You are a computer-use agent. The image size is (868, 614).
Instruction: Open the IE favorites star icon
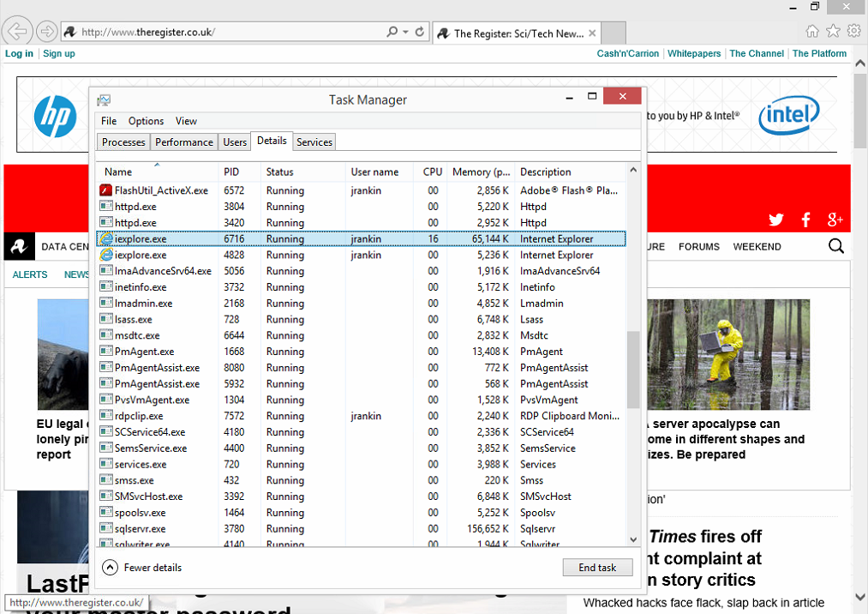(x=833, y=32)
